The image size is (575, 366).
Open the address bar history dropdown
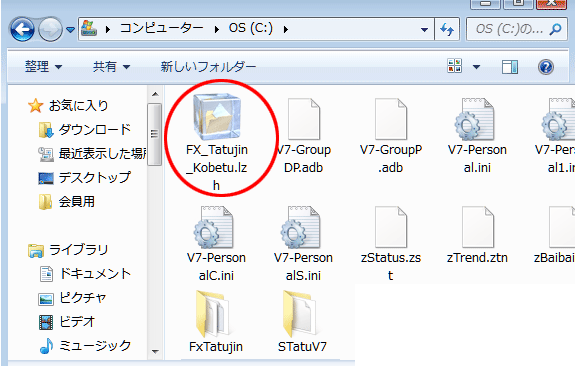424,29
